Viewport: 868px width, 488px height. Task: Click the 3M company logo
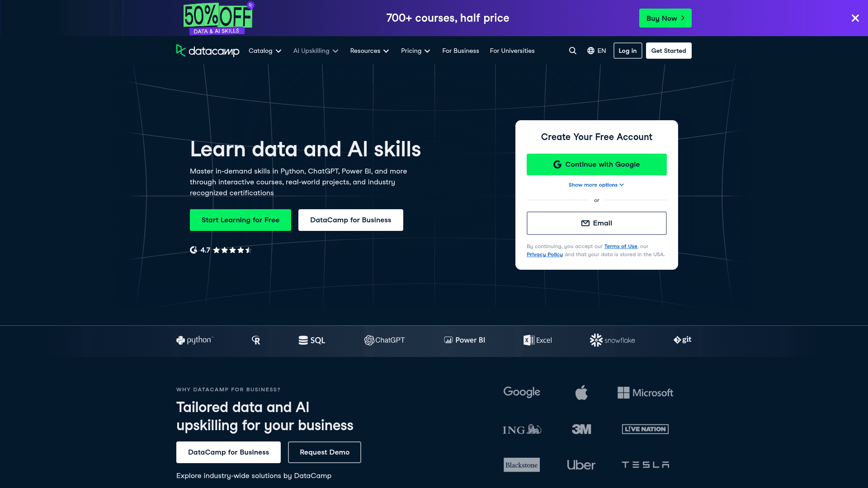[x=581, y=429]
